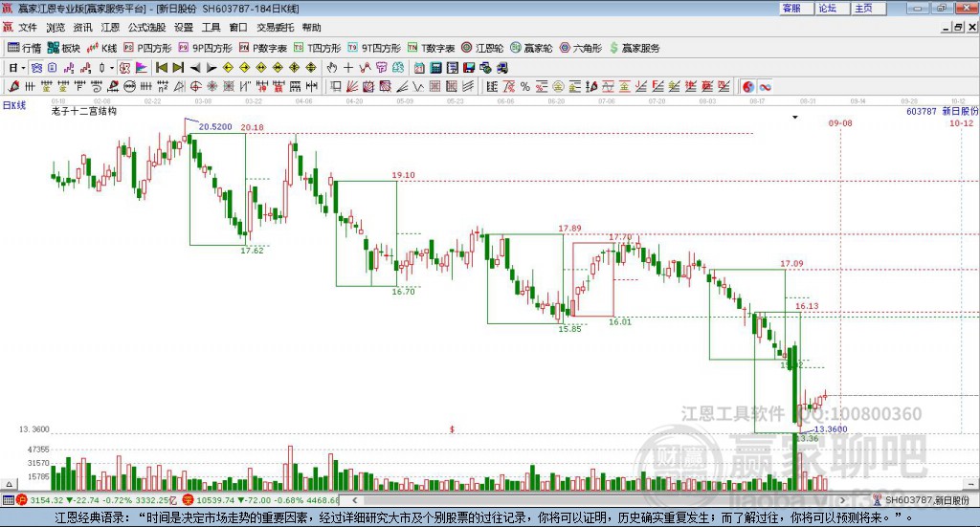Open the 资讯 menu
Screen dimensions: 980x527
coord(82,28)
